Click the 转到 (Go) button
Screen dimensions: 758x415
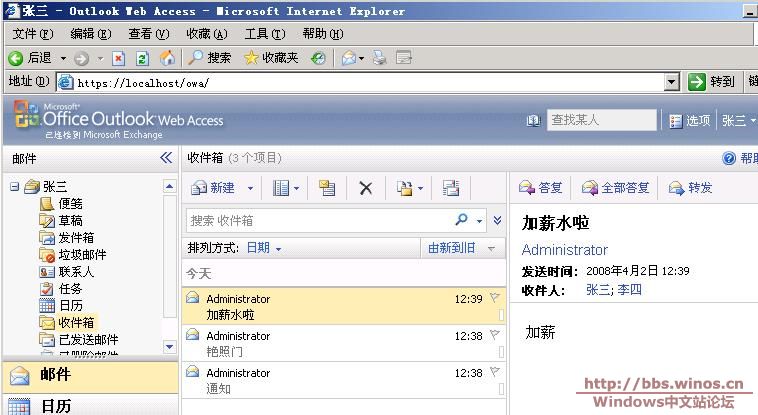[711, 82]
